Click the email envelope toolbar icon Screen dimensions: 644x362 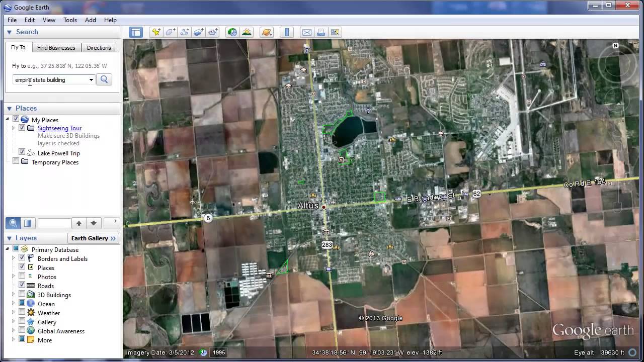click(306, 32)
